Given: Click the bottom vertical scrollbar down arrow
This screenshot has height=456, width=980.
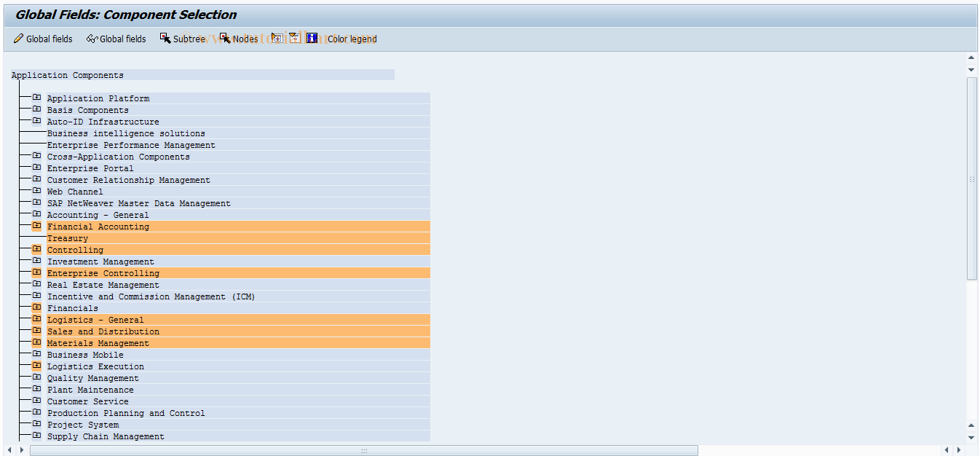Looking at the screenshot, I should click(x=971, y=437).
